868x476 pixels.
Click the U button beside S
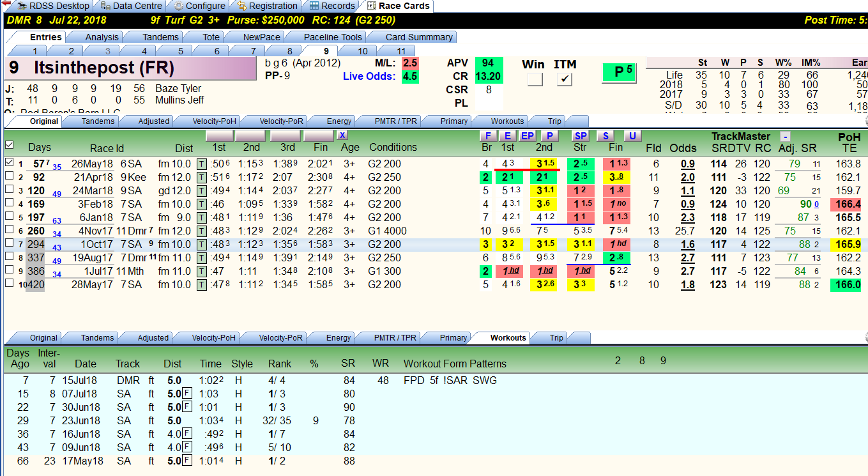coord(632,135)
